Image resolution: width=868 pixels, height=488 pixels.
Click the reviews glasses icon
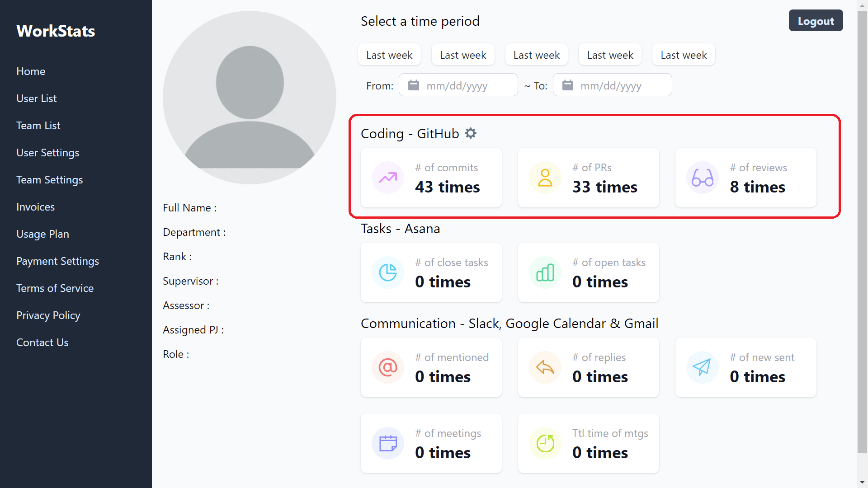(x=703, y=178)
